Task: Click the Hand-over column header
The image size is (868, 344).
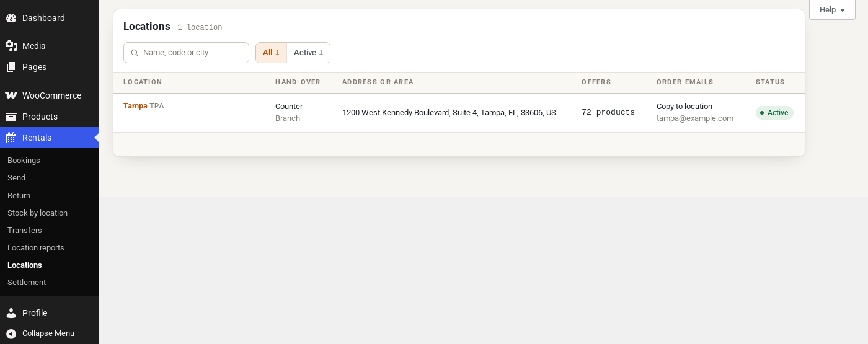Action: pos(298,82)
